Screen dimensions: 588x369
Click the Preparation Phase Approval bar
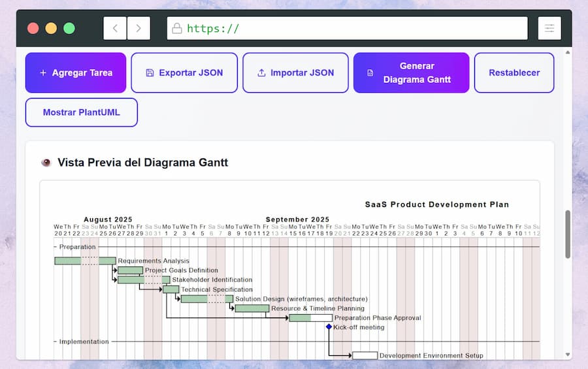310,318
